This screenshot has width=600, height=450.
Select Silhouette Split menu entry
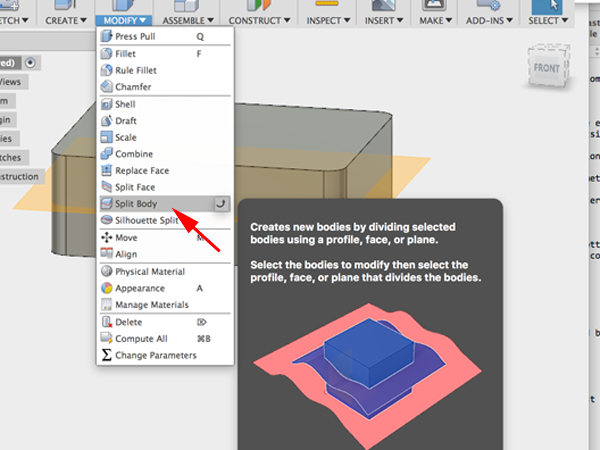[x=165, y=220]
